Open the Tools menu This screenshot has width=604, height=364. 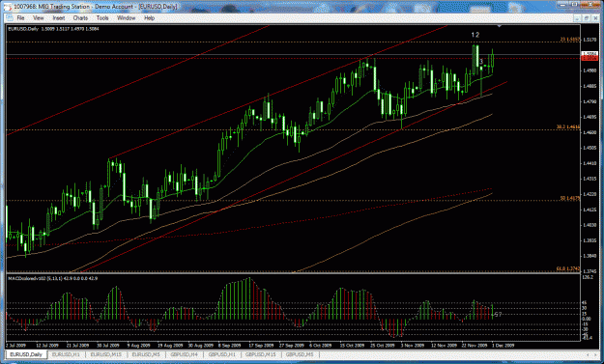coord(102,18)
